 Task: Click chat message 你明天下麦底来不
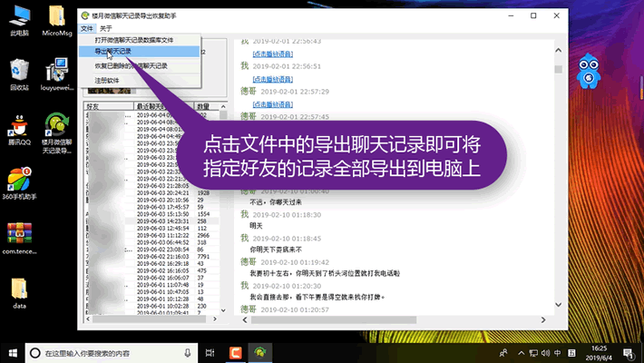pos(276,250)
